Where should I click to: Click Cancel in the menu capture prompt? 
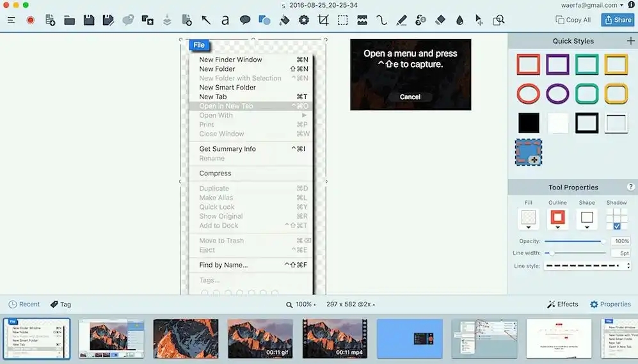pos(410,97)
